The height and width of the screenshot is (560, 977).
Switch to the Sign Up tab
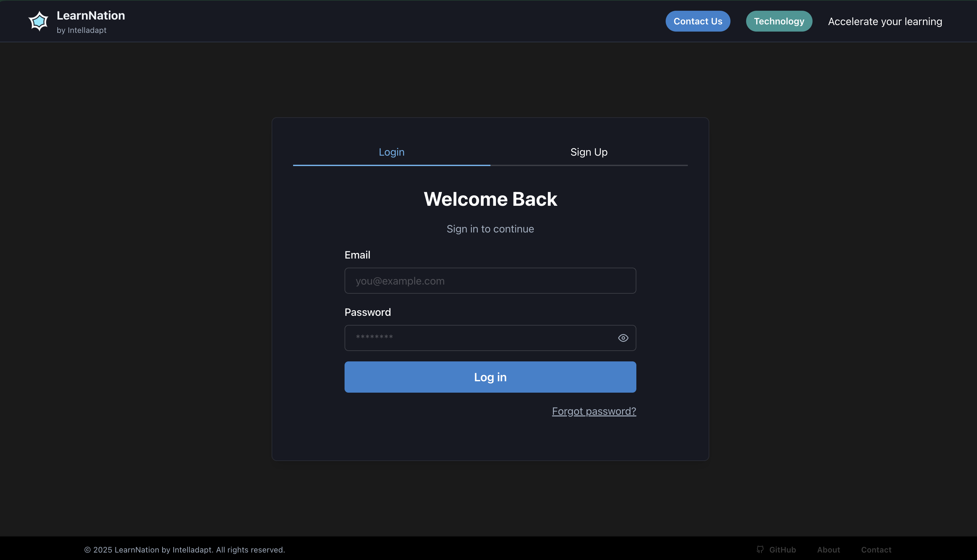[588, 152]
